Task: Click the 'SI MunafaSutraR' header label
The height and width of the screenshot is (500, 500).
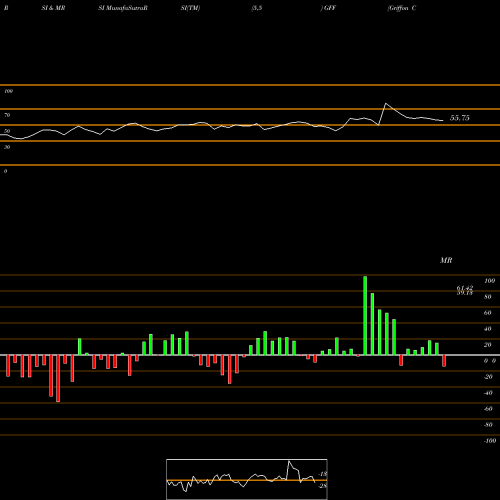Action: tap(123, 8)
